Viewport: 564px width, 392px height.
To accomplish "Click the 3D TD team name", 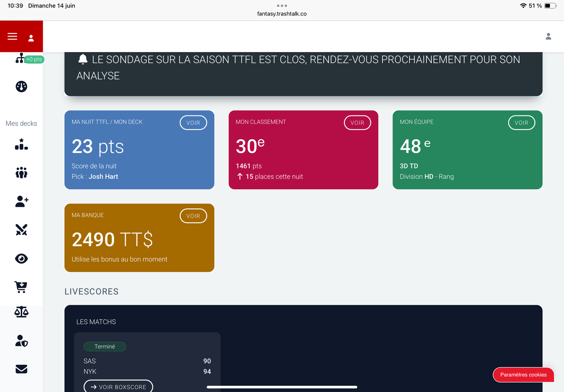I will (x=409, y=166).
